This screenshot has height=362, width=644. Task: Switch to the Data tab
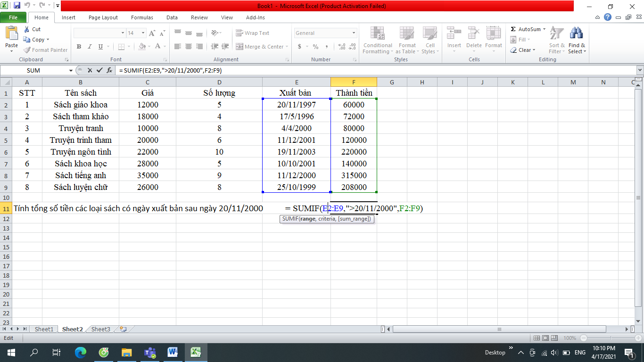[172, 17]
